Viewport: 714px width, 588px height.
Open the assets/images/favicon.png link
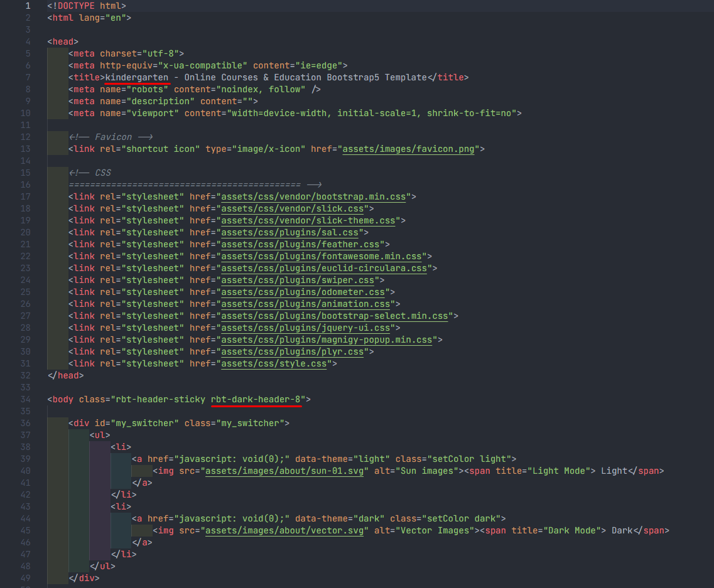(411, 149)
